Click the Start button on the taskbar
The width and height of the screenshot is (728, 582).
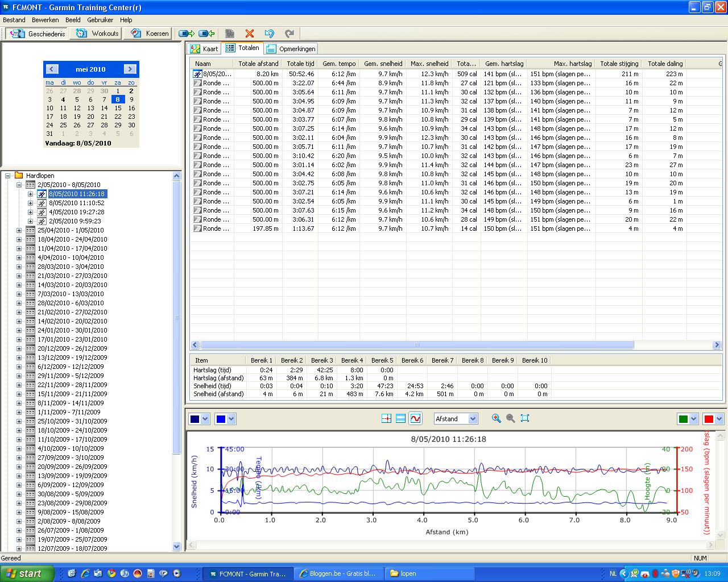[x=27, y=573]
